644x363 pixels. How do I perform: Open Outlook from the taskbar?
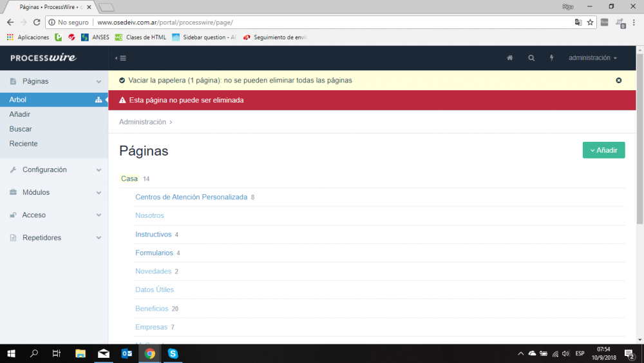coord(126,353)
